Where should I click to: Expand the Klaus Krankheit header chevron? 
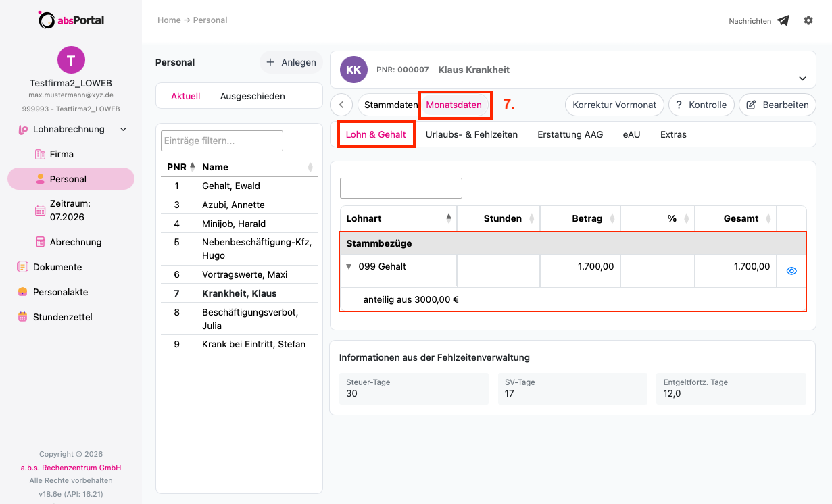point(802,78)
